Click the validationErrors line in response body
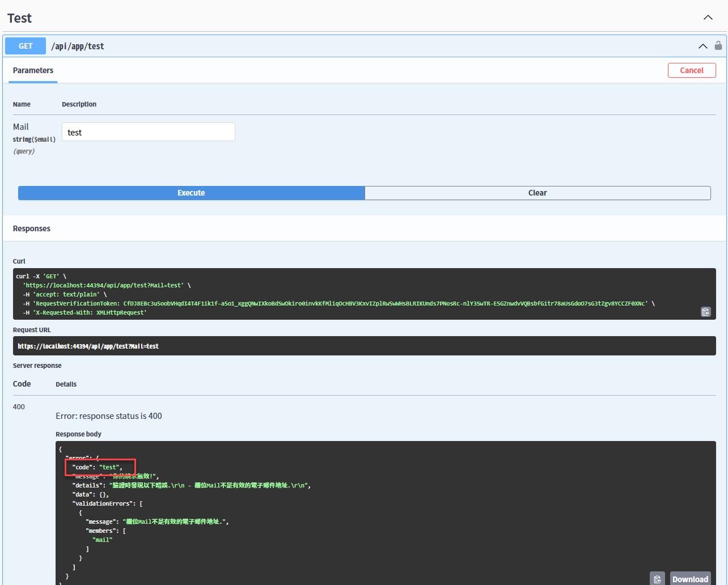The width and height of the screenshot is (728, 585). (x=107, y=503)
